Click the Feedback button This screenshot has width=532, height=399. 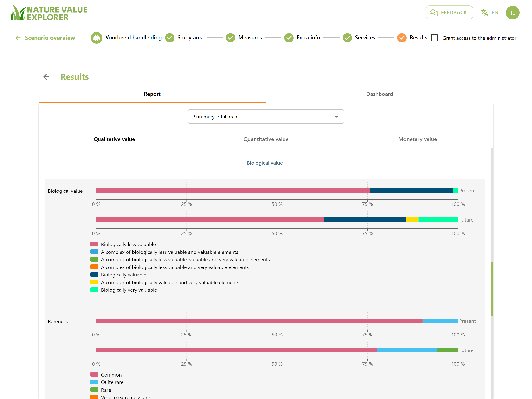(x=449, y=12)
